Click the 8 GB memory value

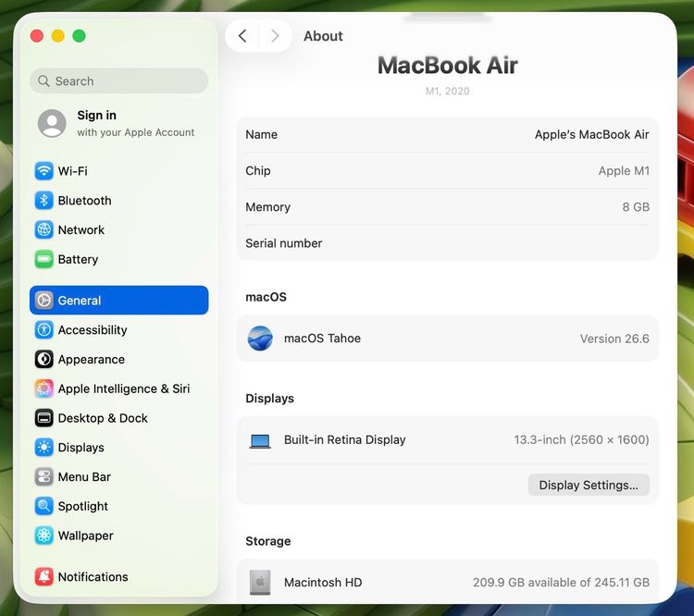(x=636, y=206)
